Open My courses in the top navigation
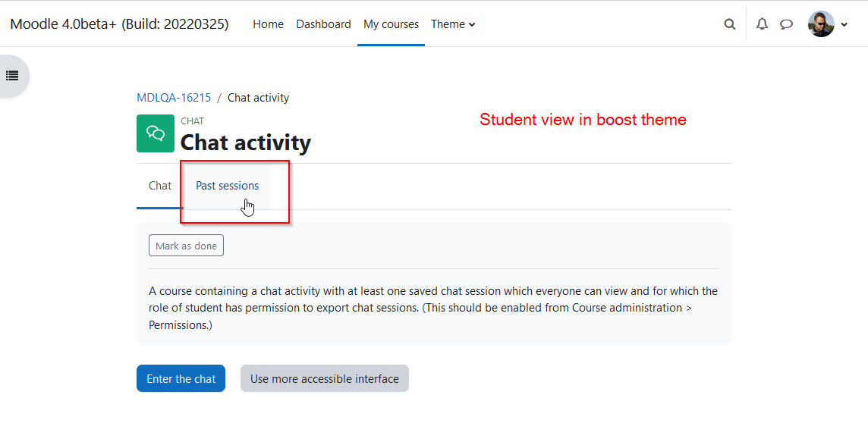Viewport: 868px width, 445px height. (391, 24)
